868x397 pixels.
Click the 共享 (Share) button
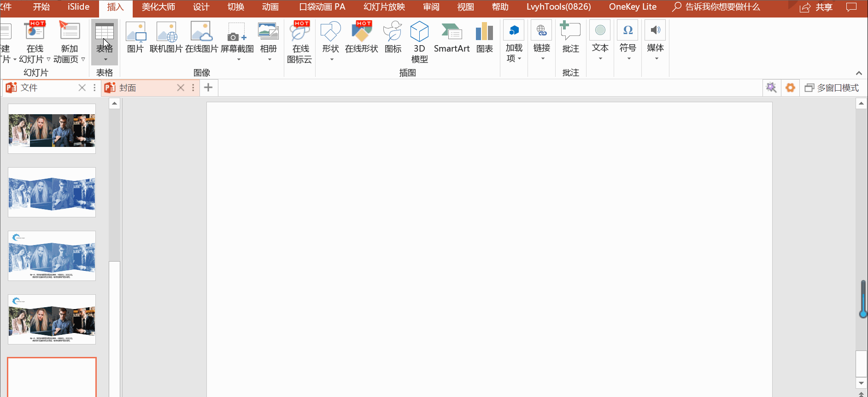coord(817,7)
